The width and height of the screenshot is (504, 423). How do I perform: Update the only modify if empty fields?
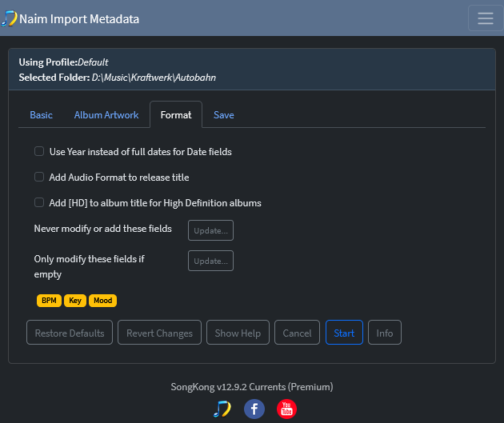(x=211, y=261)
